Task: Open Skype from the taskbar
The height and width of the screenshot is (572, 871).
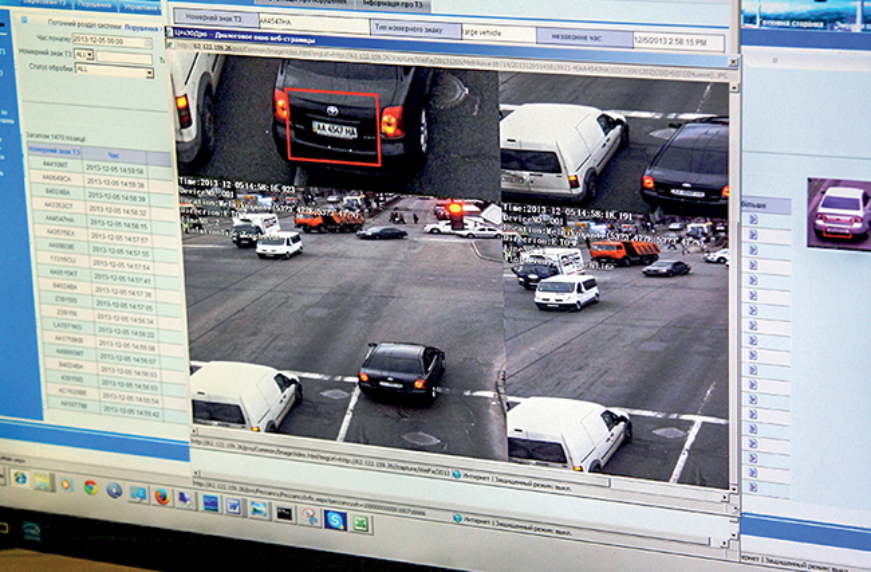Action: pyautogui.click(x=335, y=520)
